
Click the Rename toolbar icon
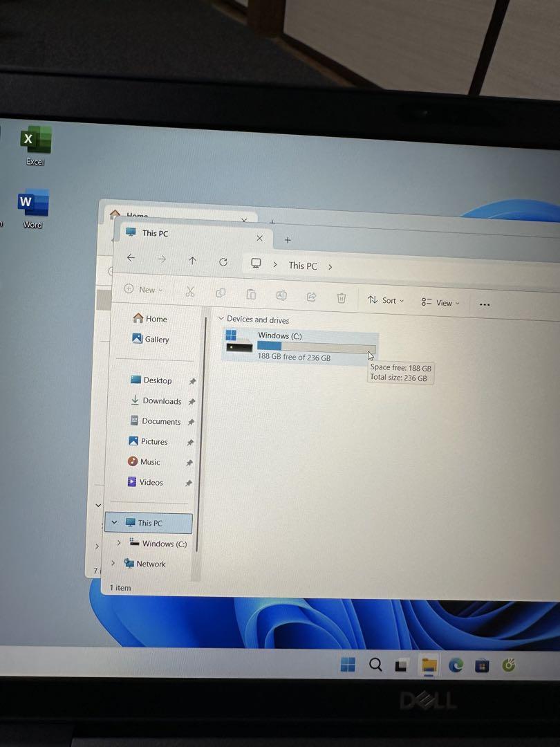281,295
